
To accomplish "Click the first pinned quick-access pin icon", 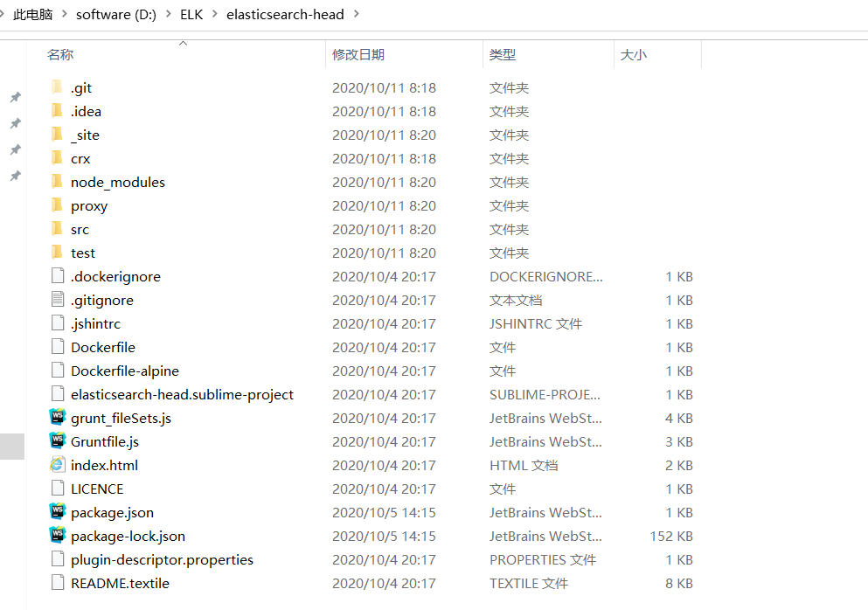I will (x=16, y=97).
